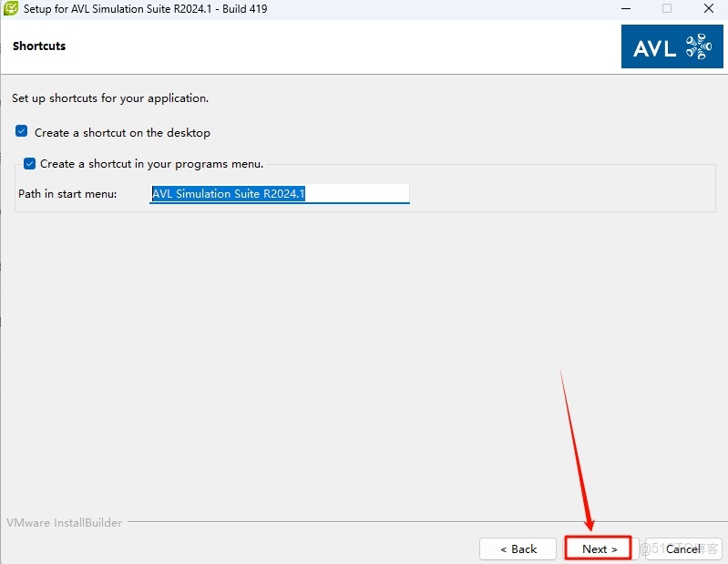Click the Path in start menu field

280,193
